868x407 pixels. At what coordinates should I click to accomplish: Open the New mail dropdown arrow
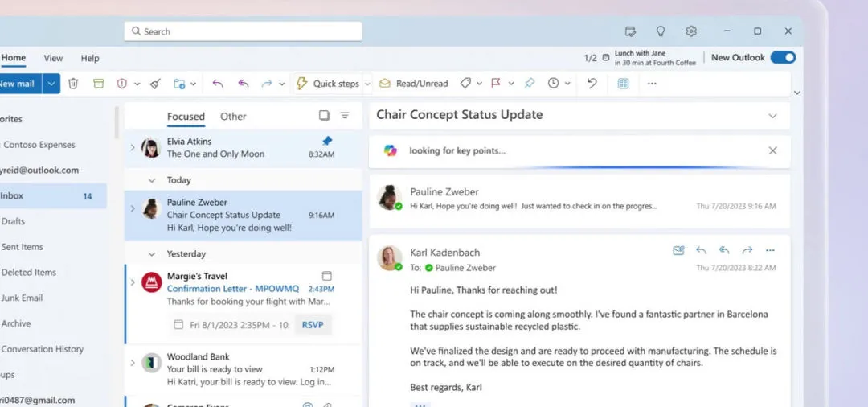[x=51, y=84]
